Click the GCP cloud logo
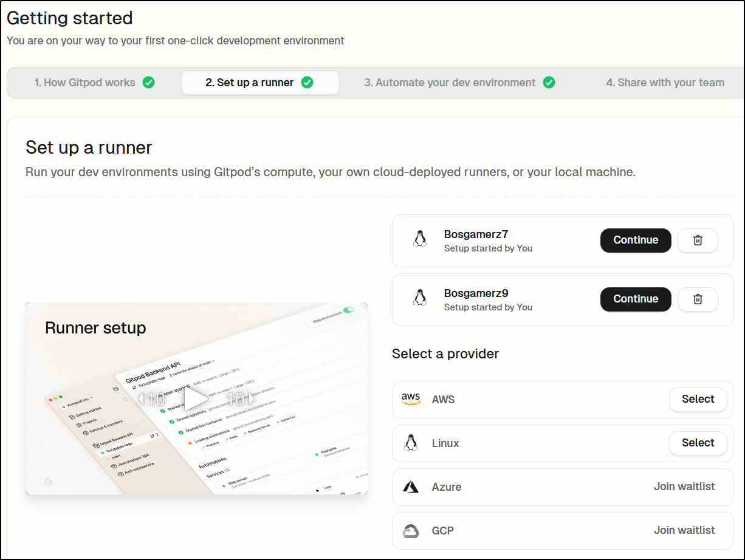Image resolution: width=745 pixels, height=560 pixels. (x=411, y=531)
